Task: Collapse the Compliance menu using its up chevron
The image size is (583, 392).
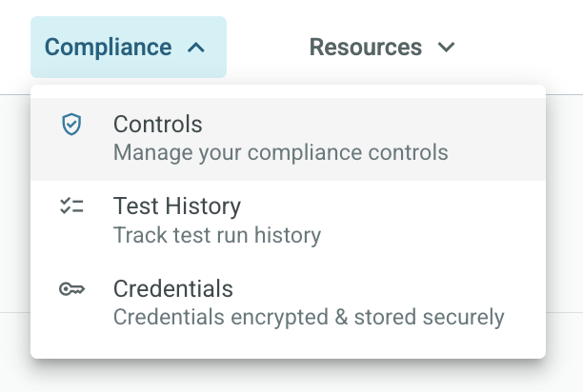Action: click(196, 48)
